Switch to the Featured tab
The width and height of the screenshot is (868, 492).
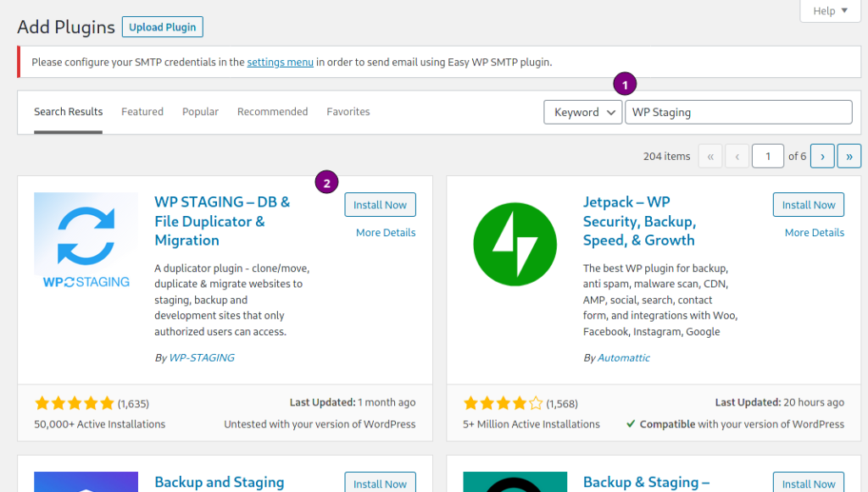pyautogui.click(x=142, y=112)
